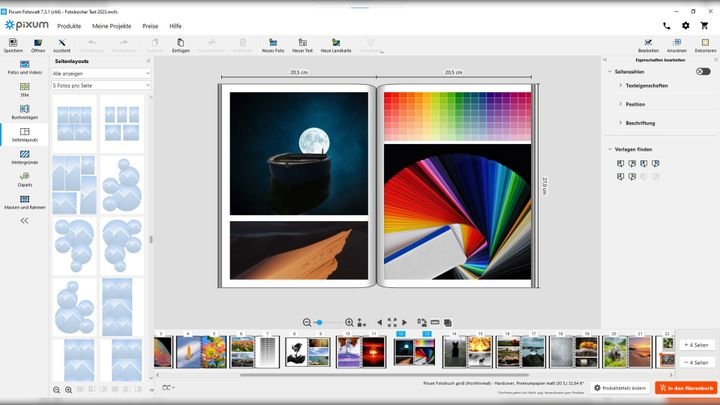Screen dimensions: 720x405
Task: Open the Produkte menu
Action: [x=69, y=25]
